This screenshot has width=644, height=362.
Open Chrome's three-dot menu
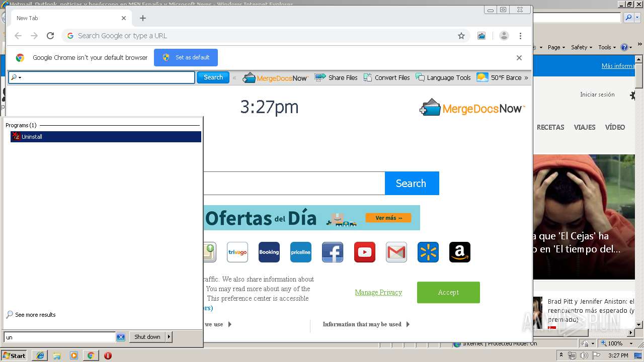pyautogui.click(x=520, y=36)
